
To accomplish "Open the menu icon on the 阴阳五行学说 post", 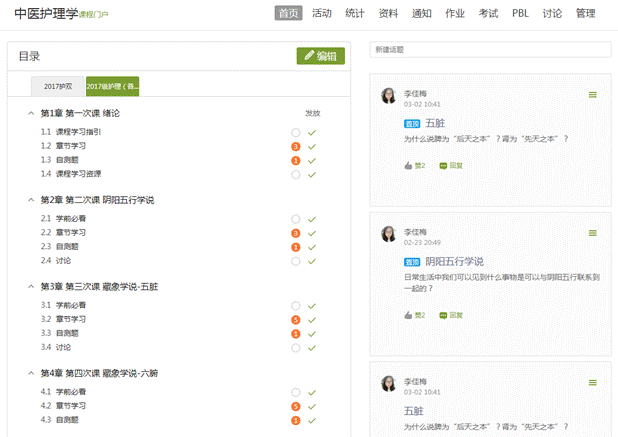I will coord(592,233).
